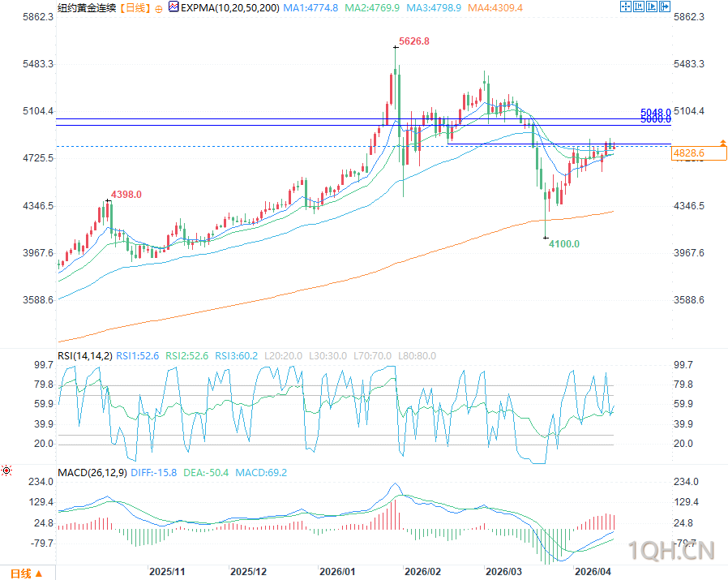Click the 纽约黄金连续 instrument title
The height and width of the screenshot is (580, 728).
click(87, 8)
